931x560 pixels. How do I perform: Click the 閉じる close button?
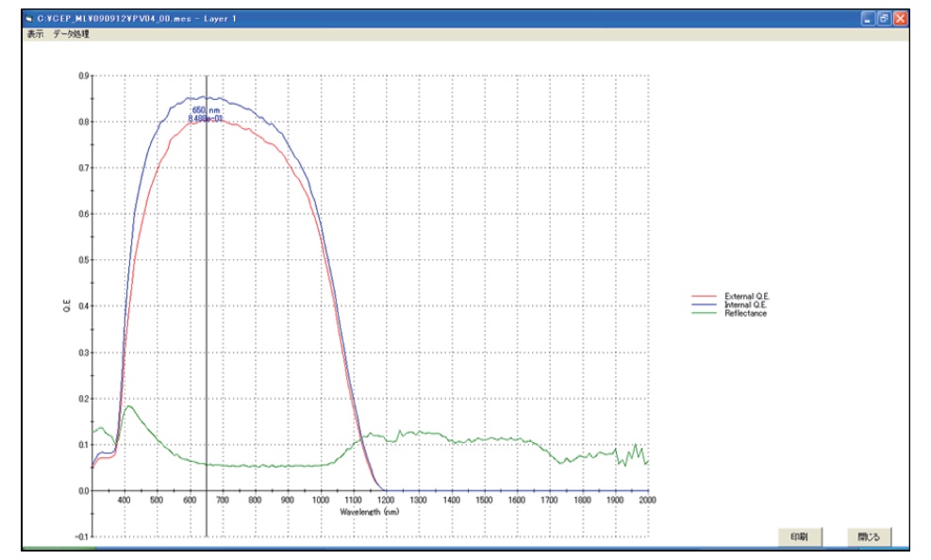869,536
